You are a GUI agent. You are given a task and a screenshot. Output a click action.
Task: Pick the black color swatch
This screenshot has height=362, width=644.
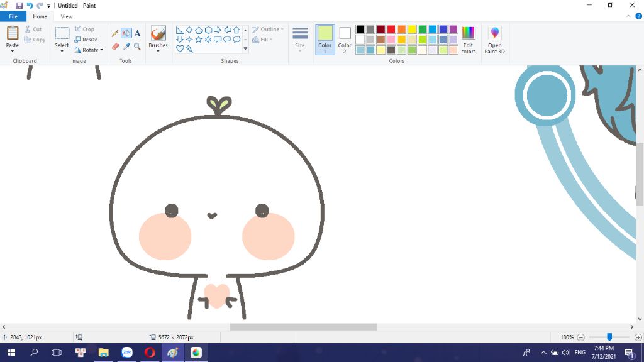coord(360,29)
